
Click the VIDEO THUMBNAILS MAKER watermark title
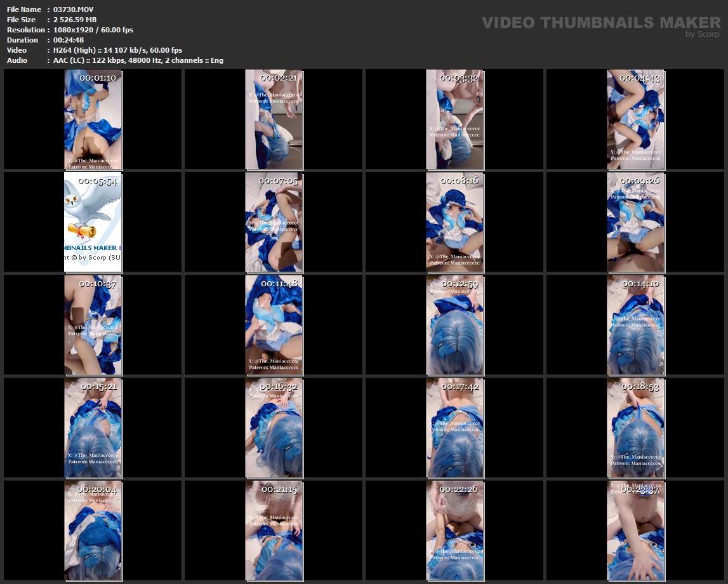point(600,23)
